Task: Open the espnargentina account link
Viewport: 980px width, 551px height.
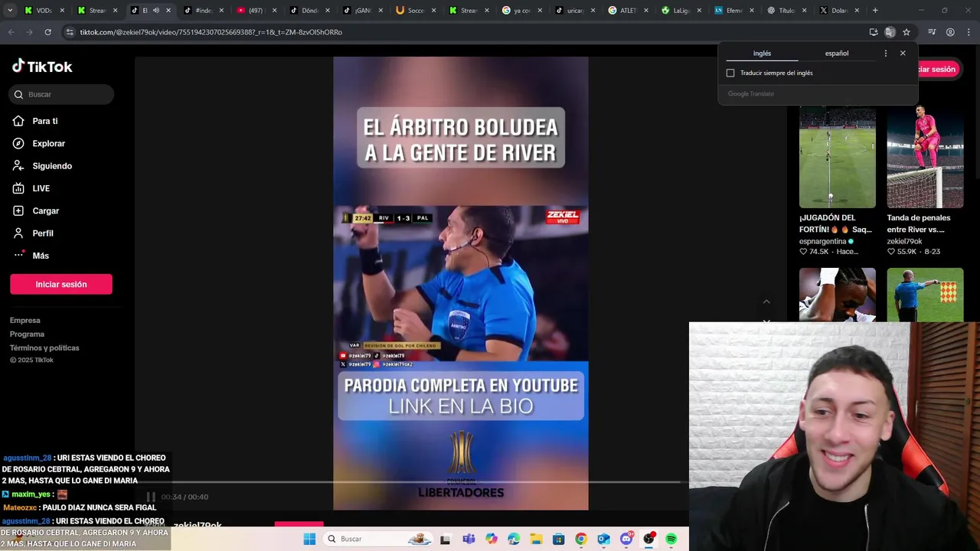Action: 822,241
